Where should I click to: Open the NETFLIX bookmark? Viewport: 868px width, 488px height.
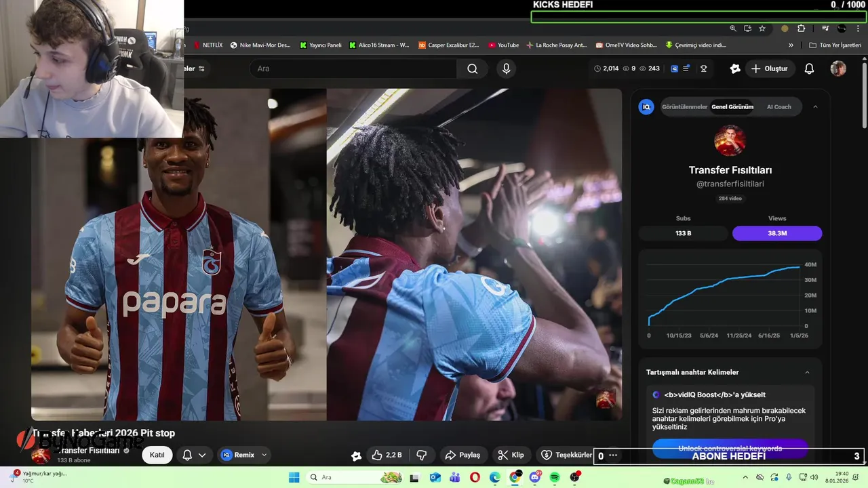coord(208,45)
